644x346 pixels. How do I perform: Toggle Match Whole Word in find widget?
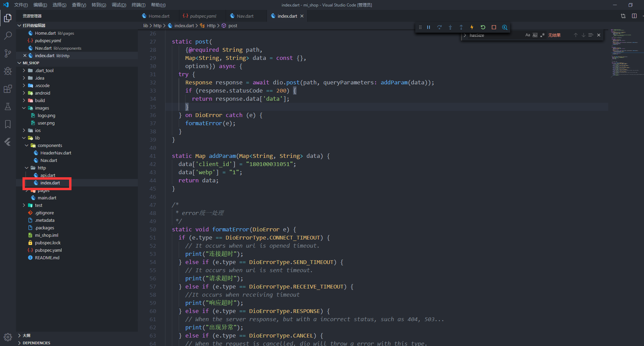pyautogui.click(x=535, y=35)
